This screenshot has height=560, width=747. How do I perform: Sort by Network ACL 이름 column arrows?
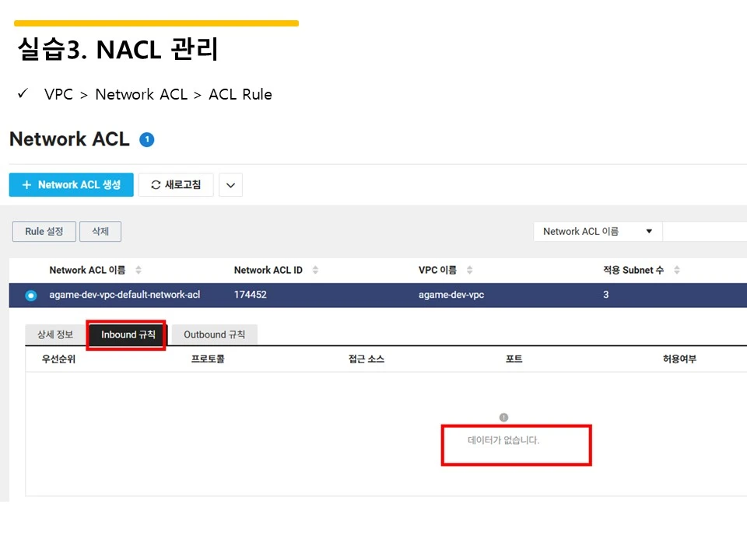(x=139, y=270)
